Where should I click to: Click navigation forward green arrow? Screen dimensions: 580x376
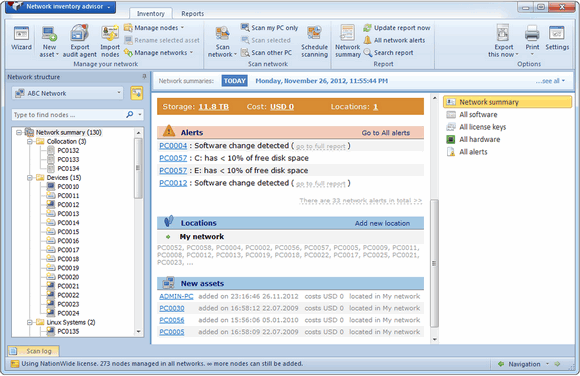pos(557,364)
